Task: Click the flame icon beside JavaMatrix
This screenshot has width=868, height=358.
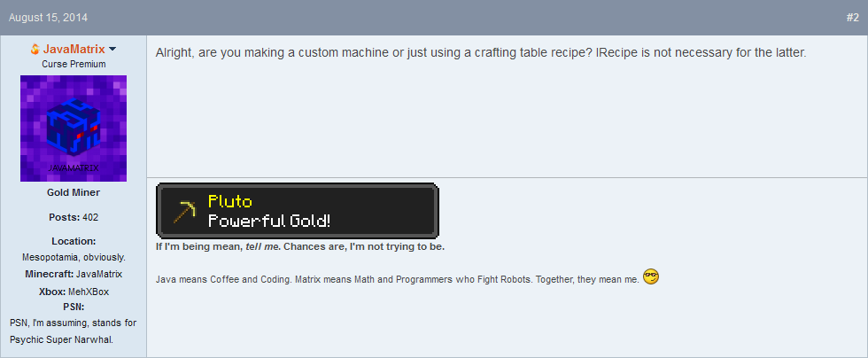Action: (35, 50)
